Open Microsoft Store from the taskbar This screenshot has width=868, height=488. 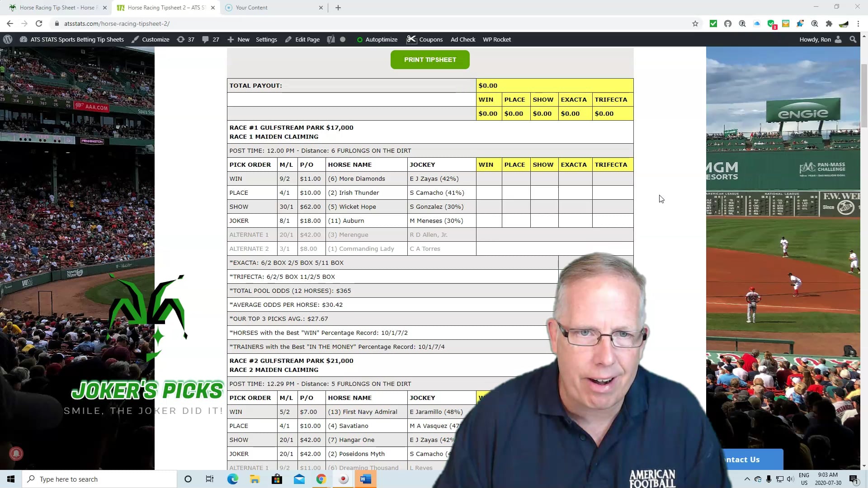coord(277,479)
